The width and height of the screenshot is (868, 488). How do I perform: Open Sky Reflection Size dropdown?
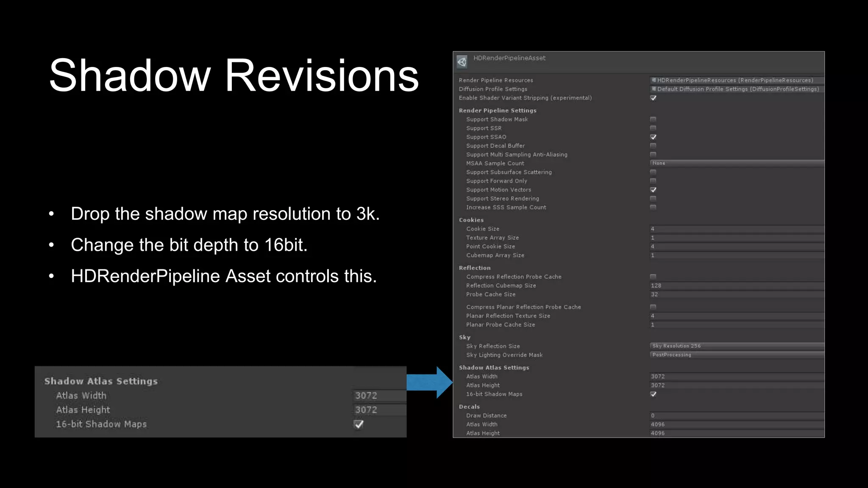[x=737, y=346]
